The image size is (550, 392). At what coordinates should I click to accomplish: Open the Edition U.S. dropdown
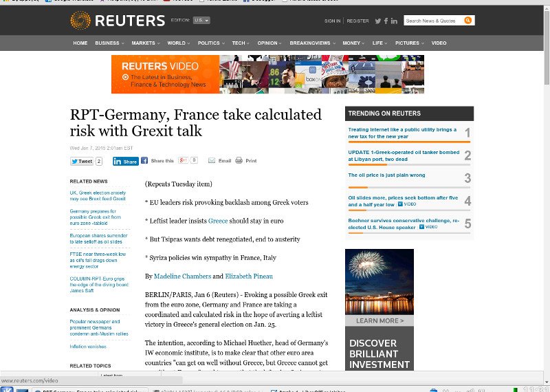point(201,21)
